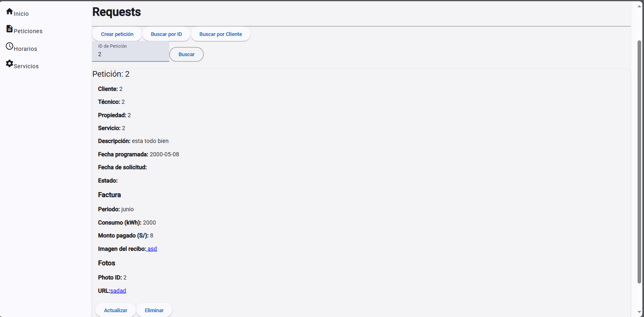The height and width of the screenshot is (317, 644).
Task: Click the Técnico: 2 row
Action: (112, 102)
